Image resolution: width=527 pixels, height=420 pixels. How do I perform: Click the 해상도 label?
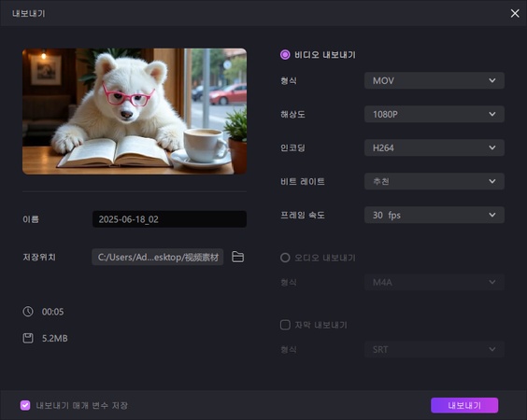(x=292, y=115)
